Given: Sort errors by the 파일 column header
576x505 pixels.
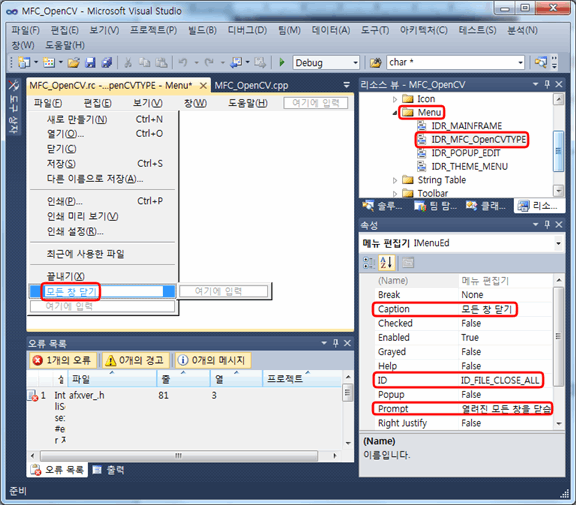Looking at the screenshot, I should (x=112, y=379).
